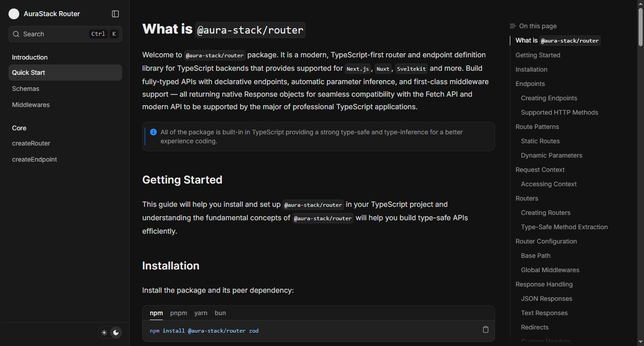
Task: Click the magnifier icon in the search bar
Action: tap(16, 34)
